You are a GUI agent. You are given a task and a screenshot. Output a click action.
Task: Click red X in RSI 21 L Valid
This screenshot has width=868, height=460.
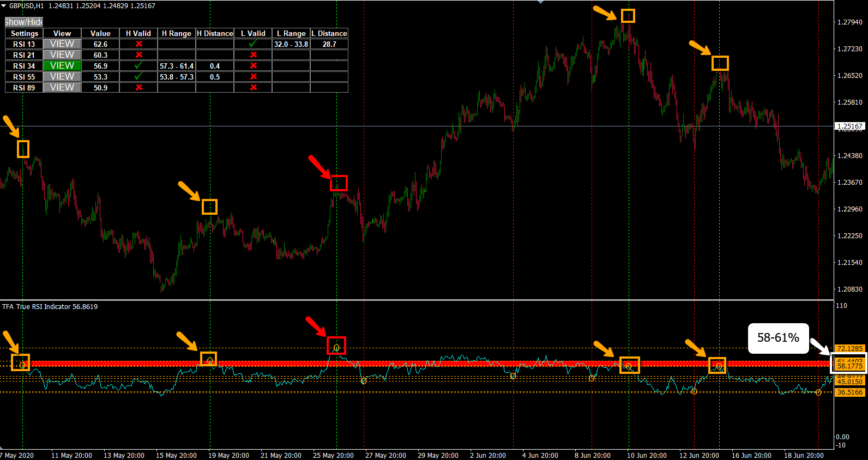coord(254,55)
